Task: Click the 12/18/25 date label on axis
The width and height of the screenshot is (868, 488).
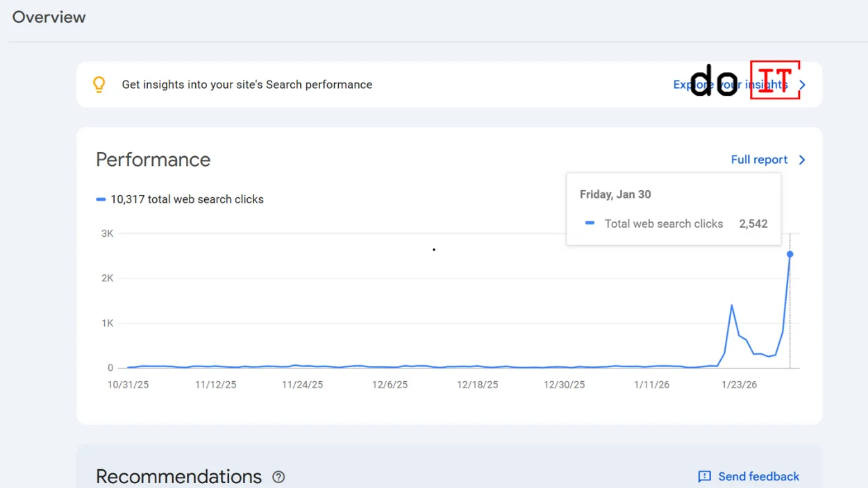Action: click(477, 385)
